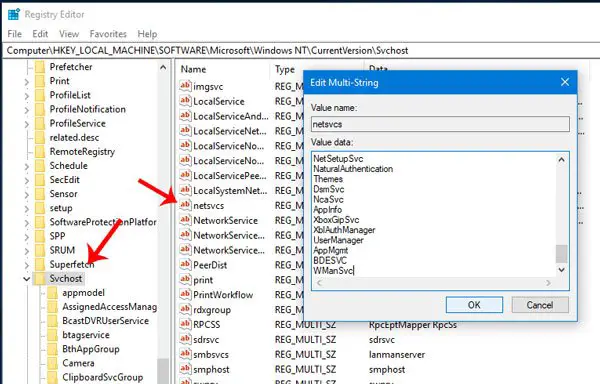Select the btagservice folder icon

(52, 335)
